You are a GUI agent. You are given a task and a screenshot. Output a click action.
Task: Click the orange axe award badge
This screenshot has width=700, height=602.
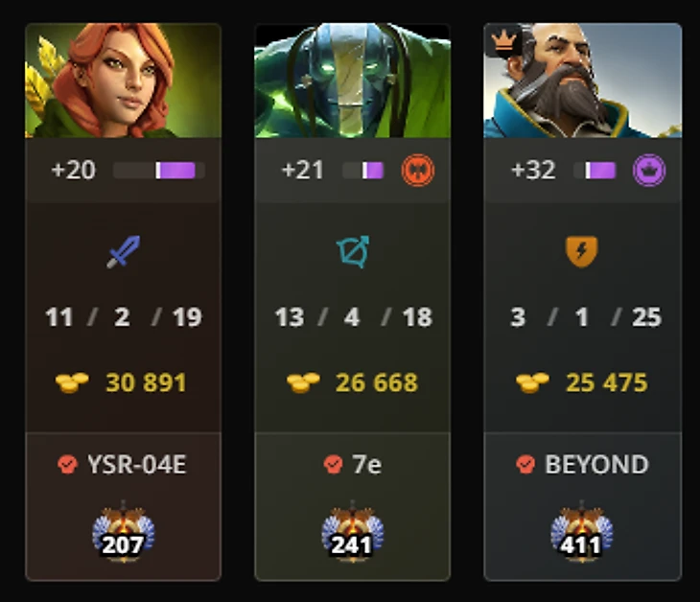418,171
